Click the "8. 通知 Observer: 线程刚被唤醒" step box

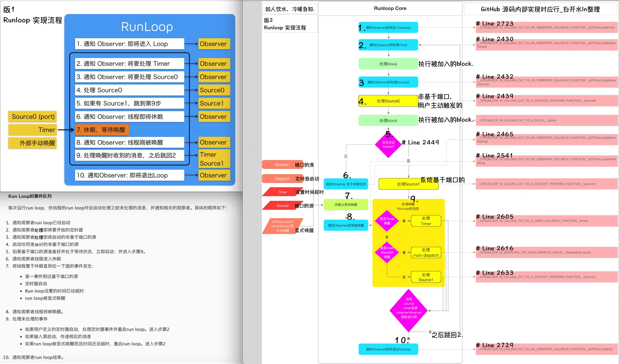pyautogui.click(x=129, y=142)
